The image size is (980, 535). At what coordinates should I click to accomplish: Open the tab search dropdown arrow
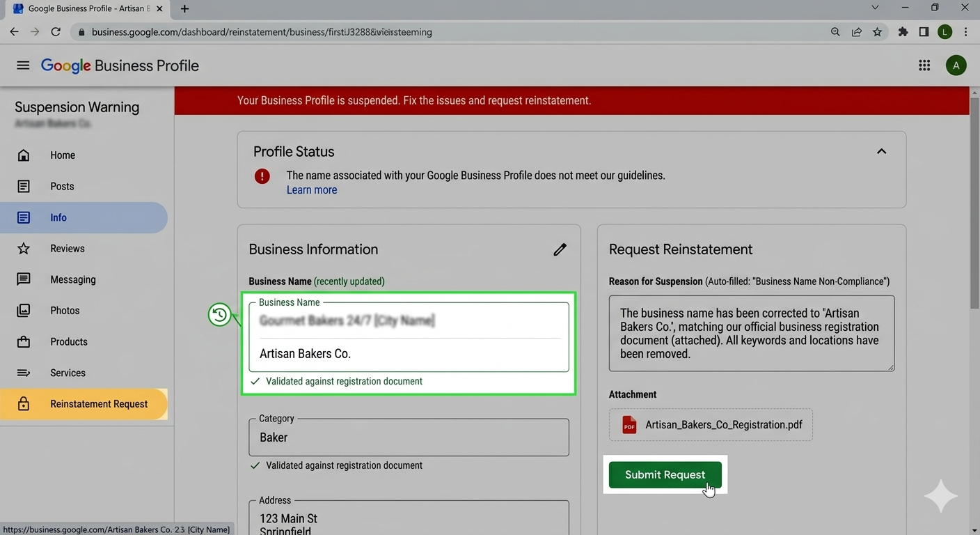click(x=875, y=8)
